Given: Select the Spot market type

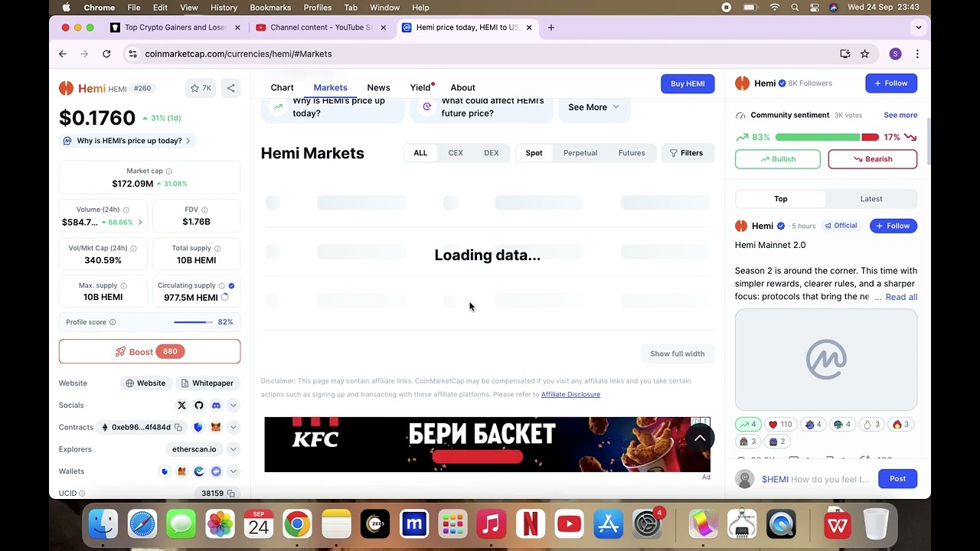Looking at the screenshot, I should tap(534, 153).
